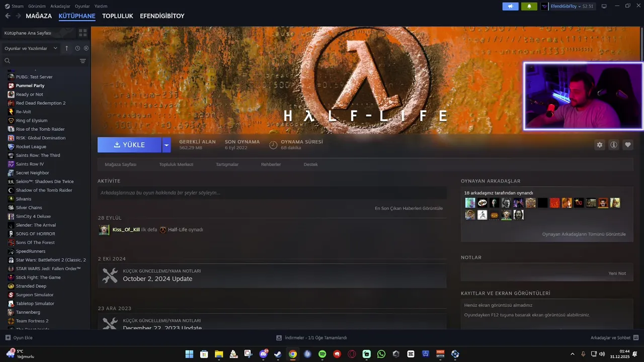This screenshot has width=644, height=362.
Task: Select Sons Of The Forest
Action: coord(35,242)
